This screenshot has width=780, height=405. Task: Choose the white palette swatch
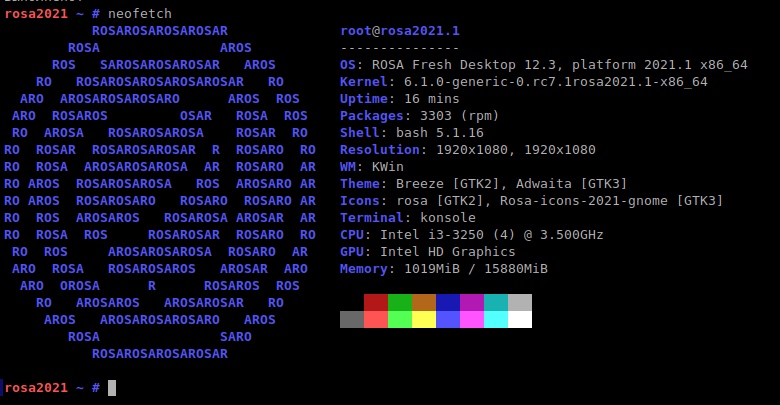(520, 319)
